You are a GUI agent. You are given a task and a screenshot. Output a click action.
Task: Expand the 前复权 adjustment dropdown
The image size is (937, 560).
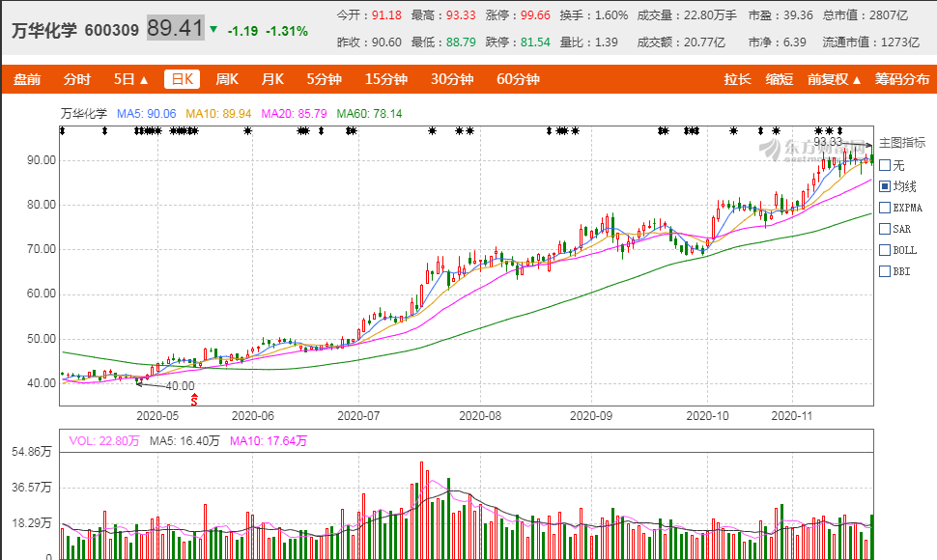(x=835, y=79)
